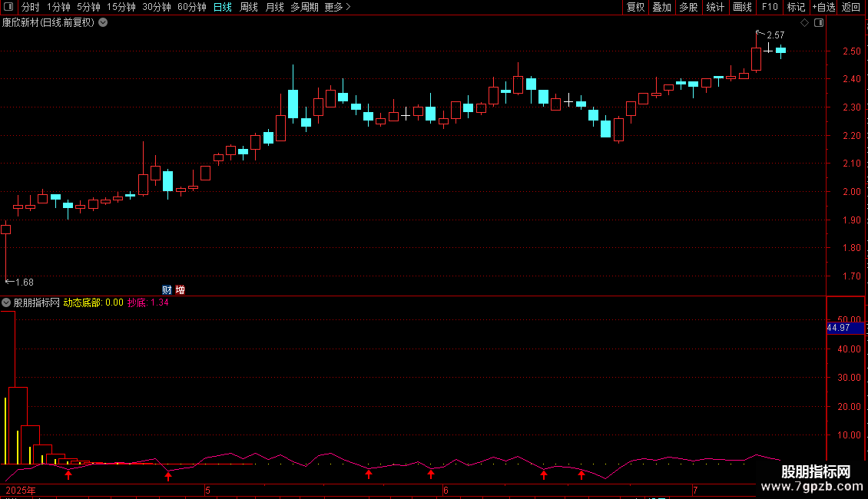
Task: Click the 叠加 overlay button
Action: (661, 7)
